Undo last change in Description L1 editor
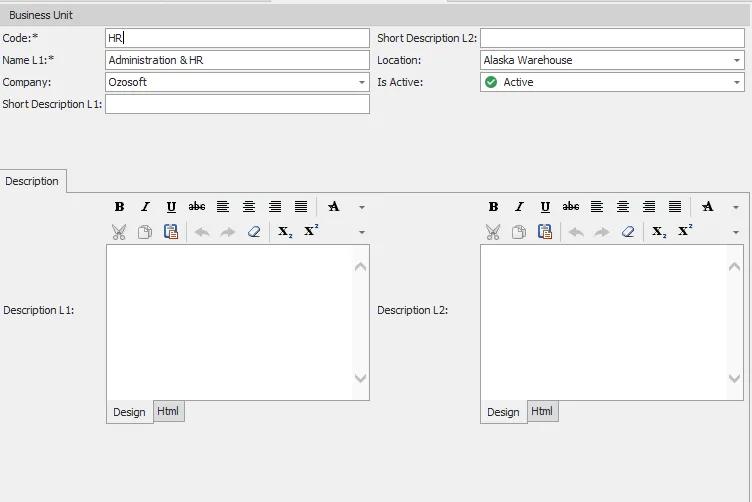The image size is (752, 502). pos(202,233)
